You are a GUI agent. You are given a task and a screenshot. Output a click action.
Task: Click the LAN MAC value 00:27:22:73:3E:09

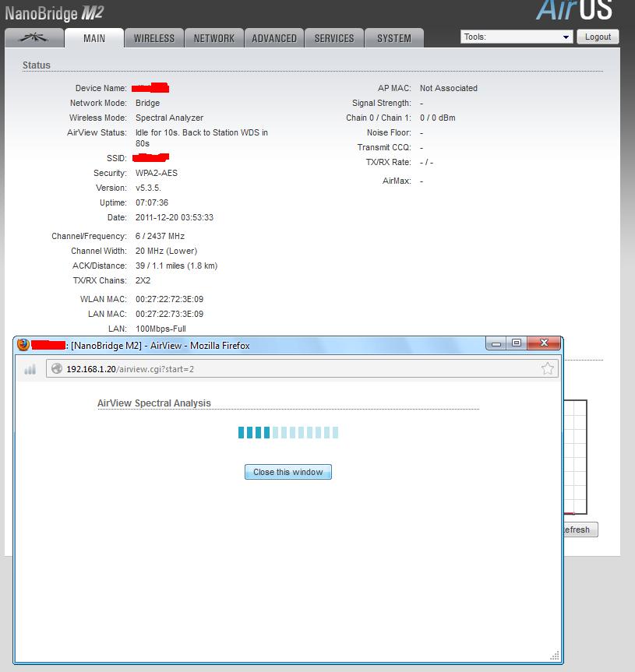click(x=169, y=314)
